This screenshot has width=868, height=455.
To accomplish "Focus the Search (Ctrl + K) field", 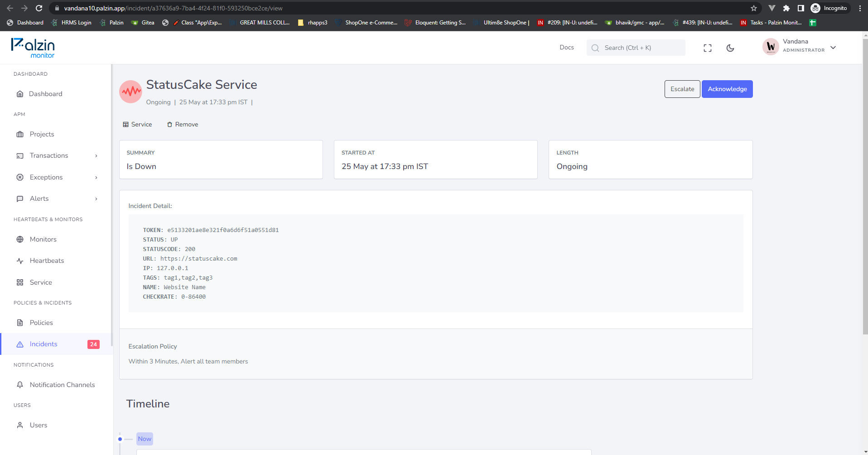I will (636, 48).
